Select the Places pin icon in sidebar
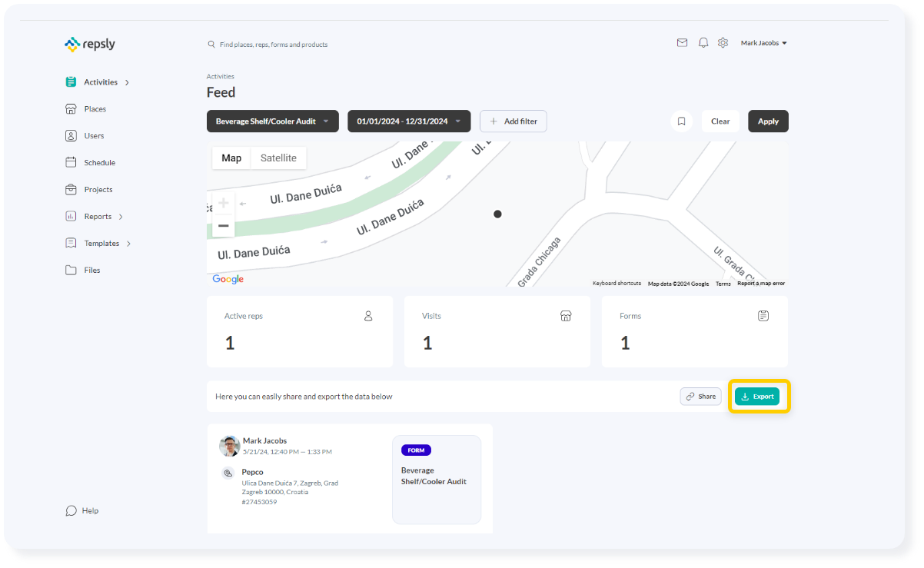 70,108
